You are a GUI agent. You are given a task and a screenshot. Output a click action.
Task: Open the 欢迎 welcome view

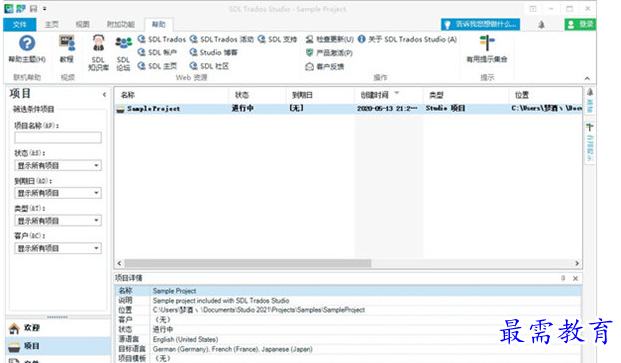(x=58, y=328)
